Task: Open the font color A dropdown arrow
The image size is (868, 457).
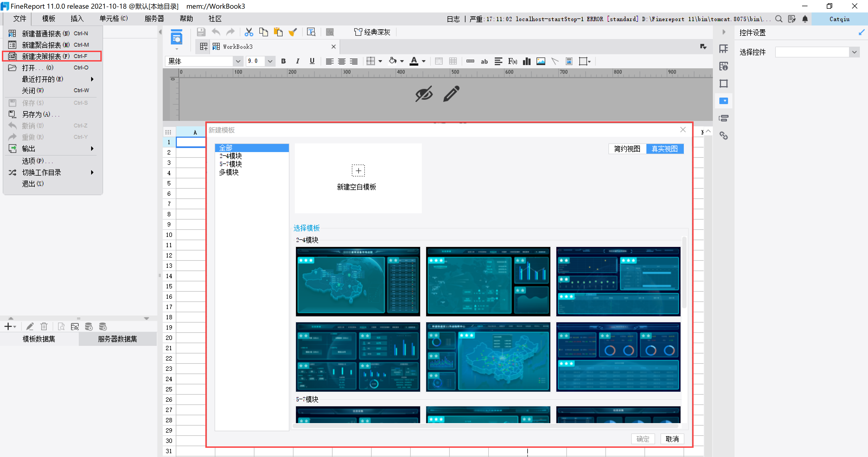Action: pos(423,61)
